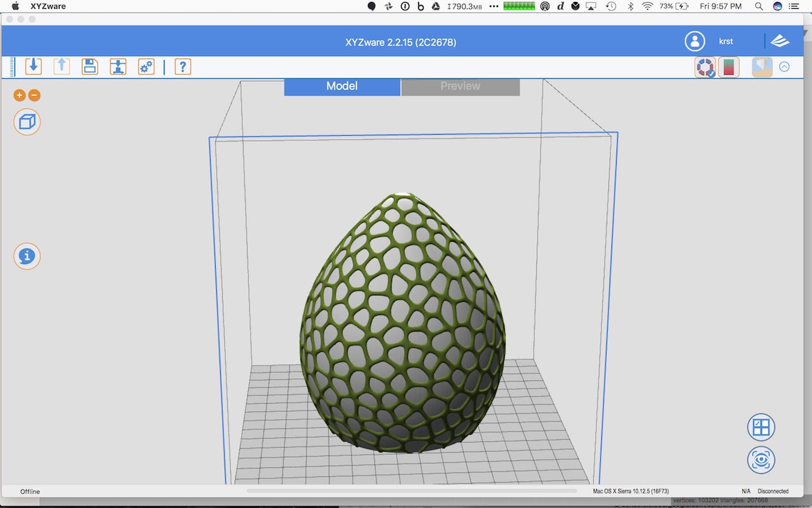This screenshot has height=508, width=812.
Task: Open macOS Spotlight search magnifier
Action: (759, 6)
